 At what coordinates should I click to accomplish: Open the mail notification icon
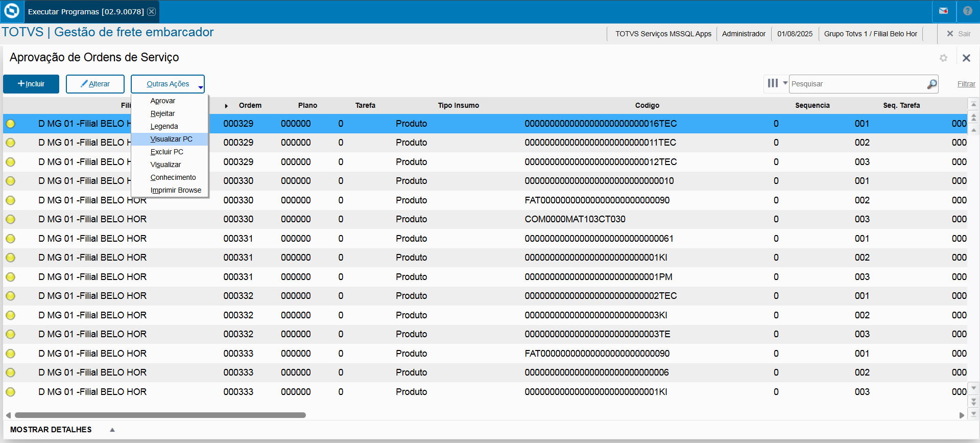click(x=943, y=11)
